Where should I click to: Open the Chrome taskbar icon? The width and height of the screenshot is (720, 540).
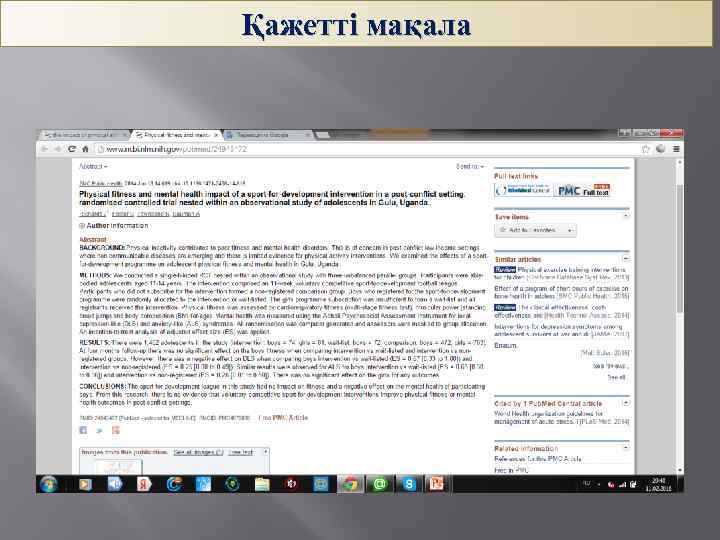pos(350,484)
